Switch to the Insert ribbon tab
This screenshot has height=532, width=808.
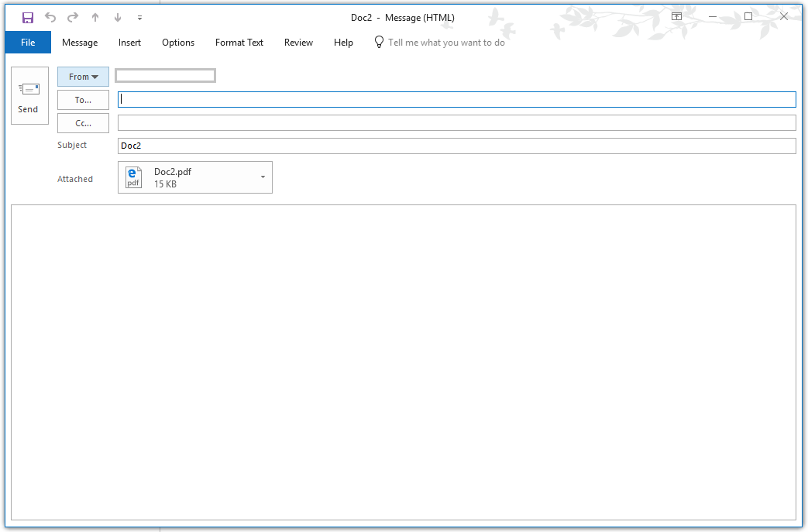tap(129, 43)
